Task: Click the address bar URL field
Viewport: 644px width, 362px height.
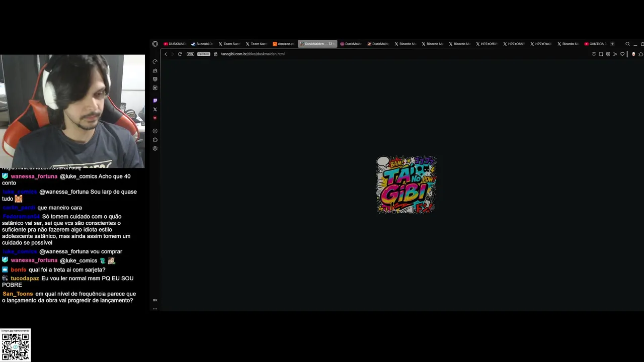Action: [403, 54]
